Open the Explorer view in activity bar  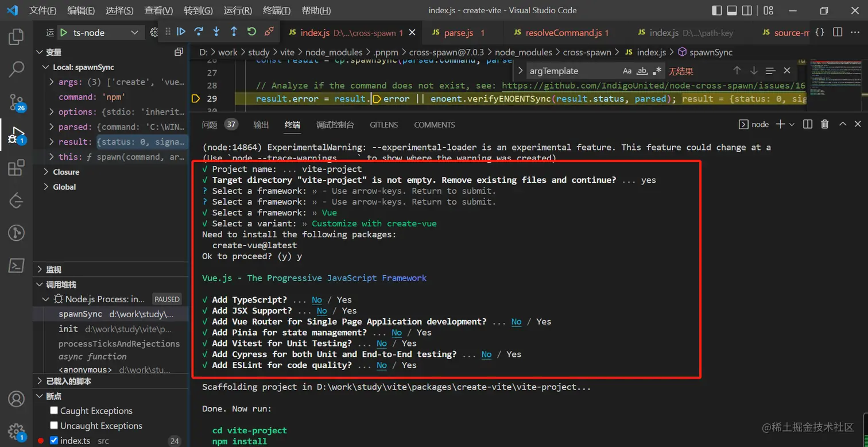point(16,37)
